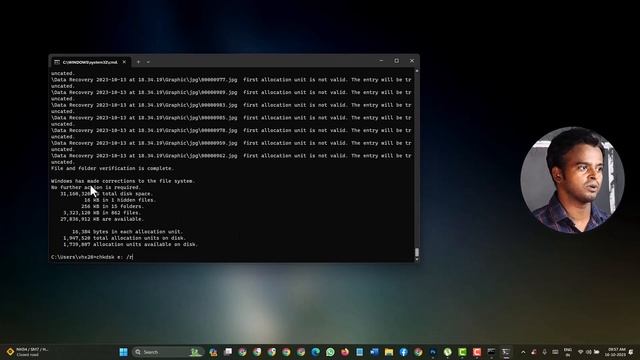Click the 00000978.jpg file path line
640x360 pixels.
231,131
